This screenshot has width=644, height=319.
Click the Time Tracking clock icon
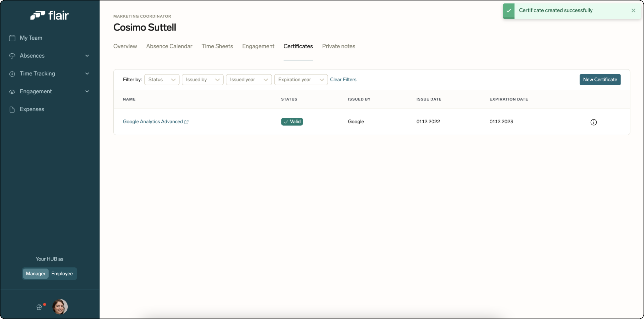[x=12, y=74]
